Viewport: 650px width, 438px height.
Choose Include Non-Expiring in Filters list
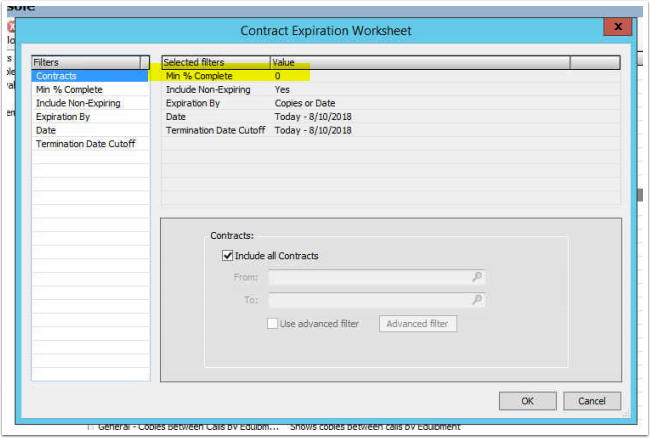tap(90, 103)
